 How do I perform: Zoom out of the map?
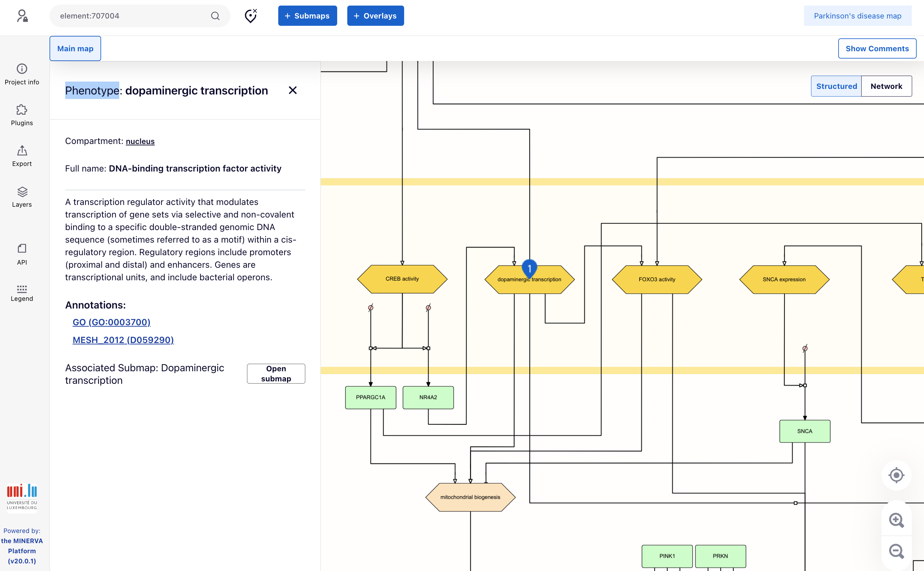click(896, 551)
